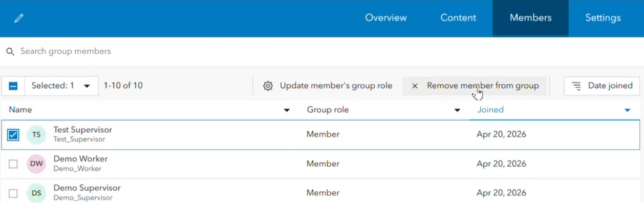This screenshot has width=644, height=203.
Task: Check the Demo Supervisor row checkbox
Action: (13, 193)
